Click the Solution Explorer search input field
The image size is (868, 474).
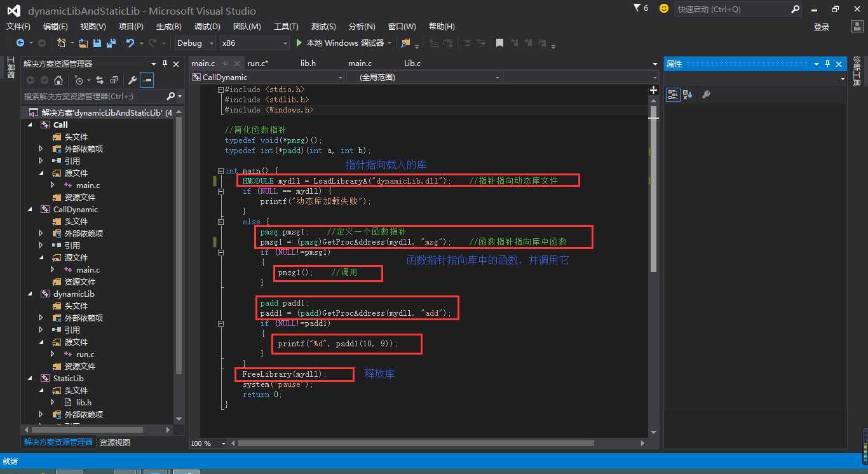93,96
